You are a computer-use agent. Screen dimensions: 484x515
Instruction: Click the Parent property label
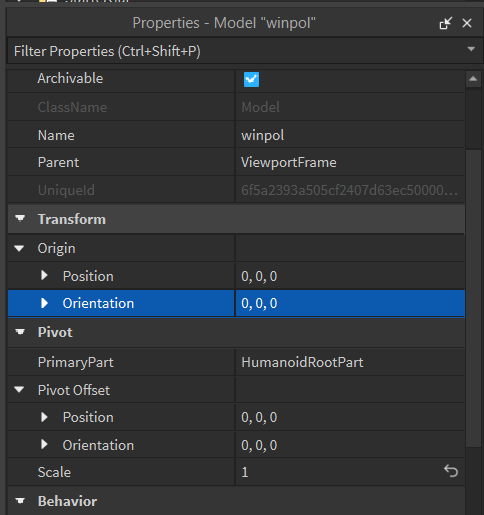[58, 162]
